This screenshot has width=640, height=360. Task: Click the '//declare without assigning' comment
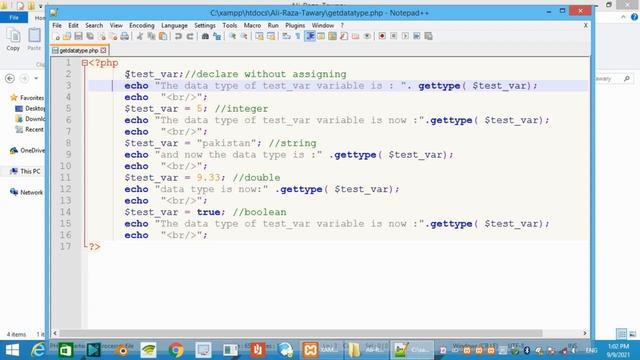pyautogui.click(x=265, y=74)
